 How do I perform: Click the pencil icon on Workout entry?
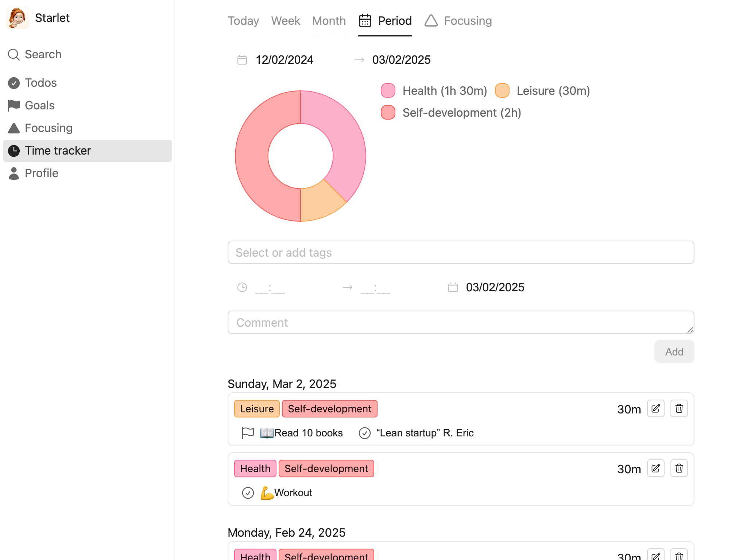coord(655,468)
